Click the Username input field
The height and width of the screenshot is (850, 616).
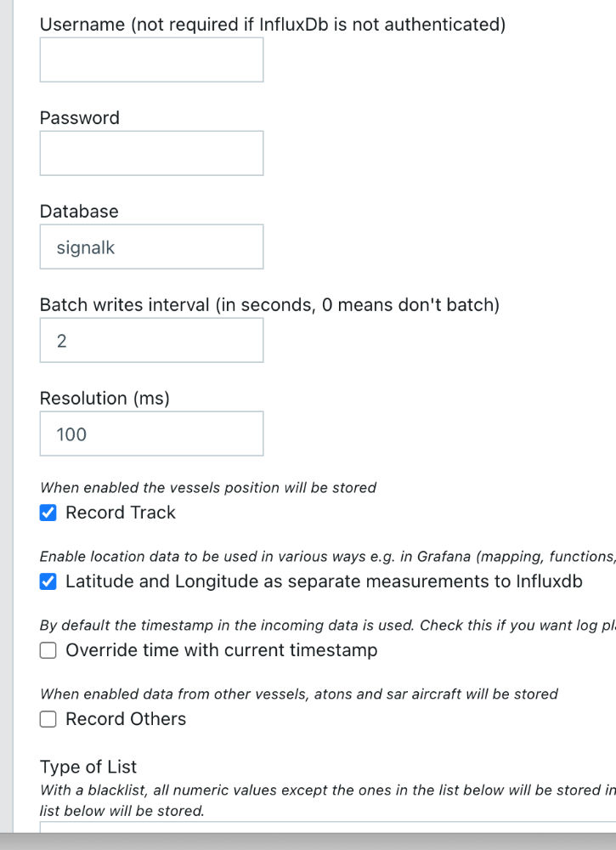coord(151,59)
